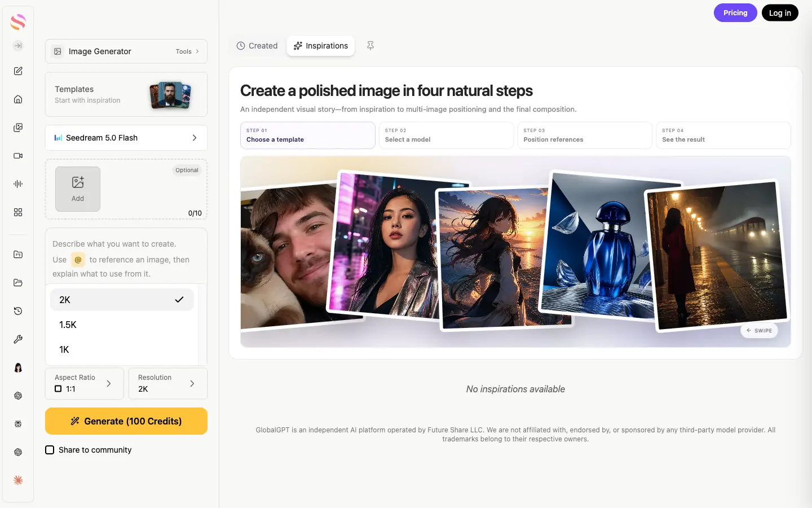The image size is (812, 508).
Task: Open the Image Generator Tools menu
Action: (x=126, y=51)
